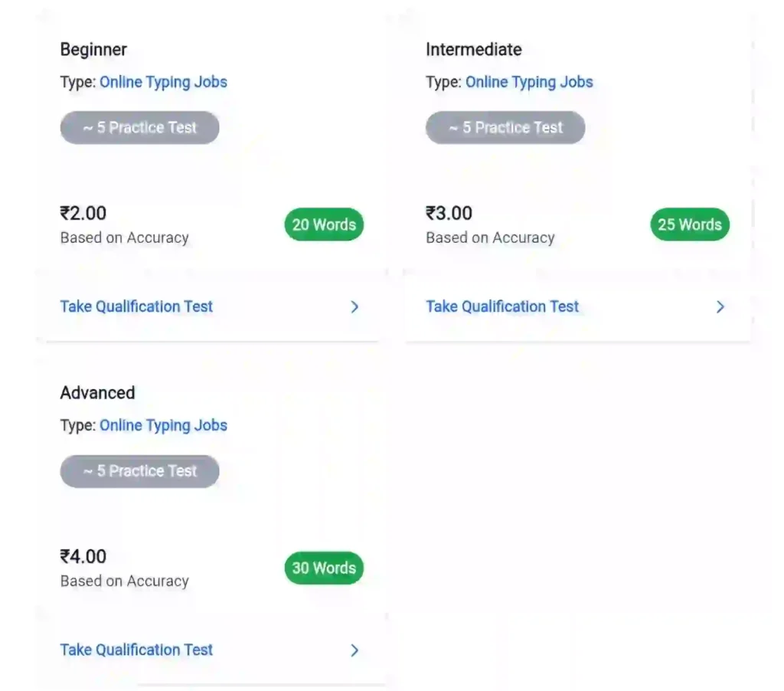Follow the Advanced Online Typing Jobs link
Screen dimensions: 784x691
pos(163,425)
